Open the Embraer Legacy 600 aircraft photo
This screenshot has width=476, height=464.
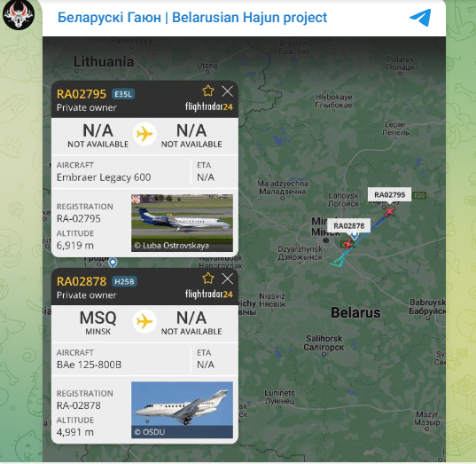[182, 223]
